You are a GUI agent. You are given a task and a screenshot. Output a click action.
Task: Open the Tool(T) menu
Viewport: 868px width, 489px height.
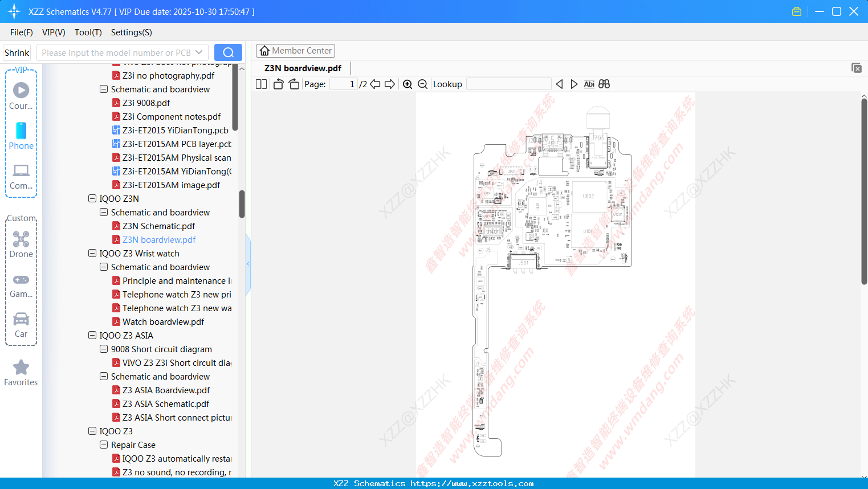[88, 32]
